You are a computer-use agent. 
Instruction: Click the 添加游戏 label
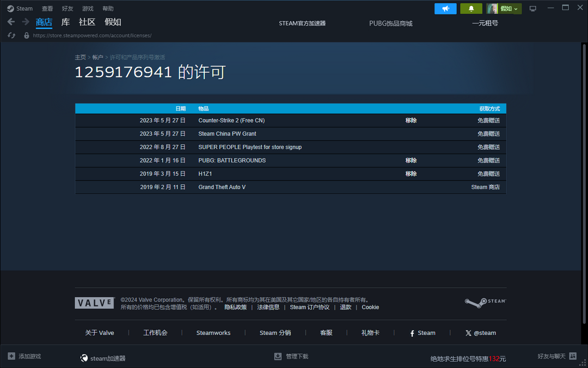[29, 357]
